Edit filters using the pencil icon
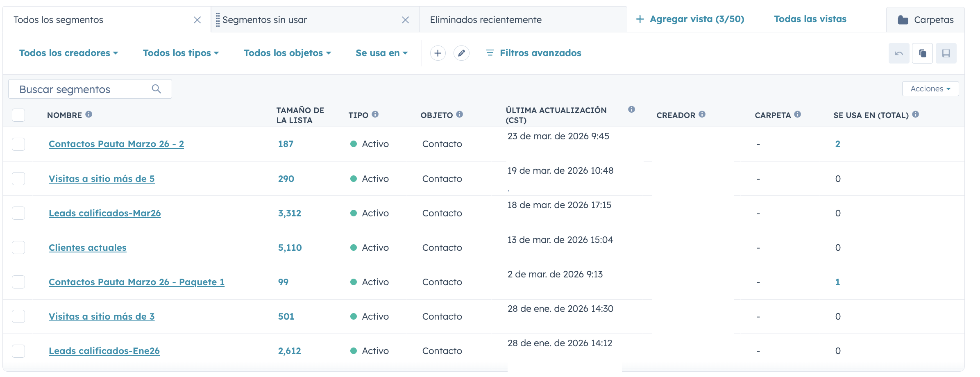 click(x=462, y=53)
